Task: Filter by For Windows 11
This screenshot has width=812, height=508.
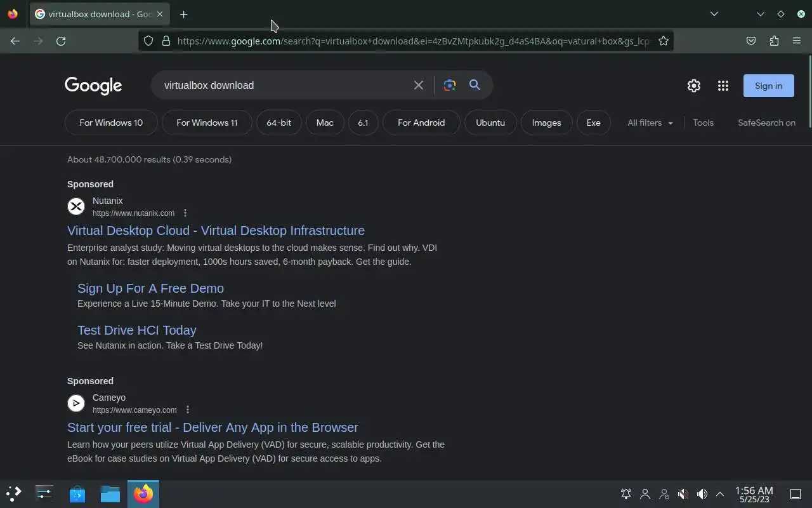Action: [207, 123]
